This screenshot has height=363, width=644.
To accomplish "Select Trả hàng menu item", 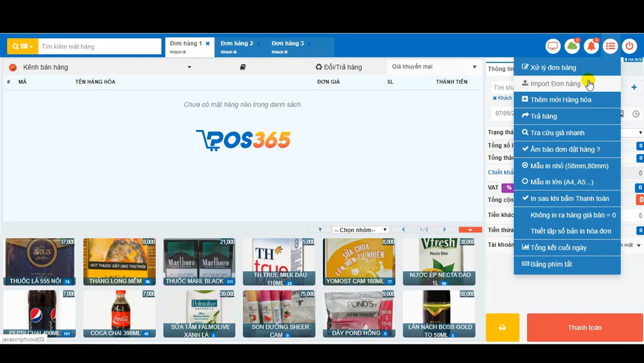I will coord(567,116).
